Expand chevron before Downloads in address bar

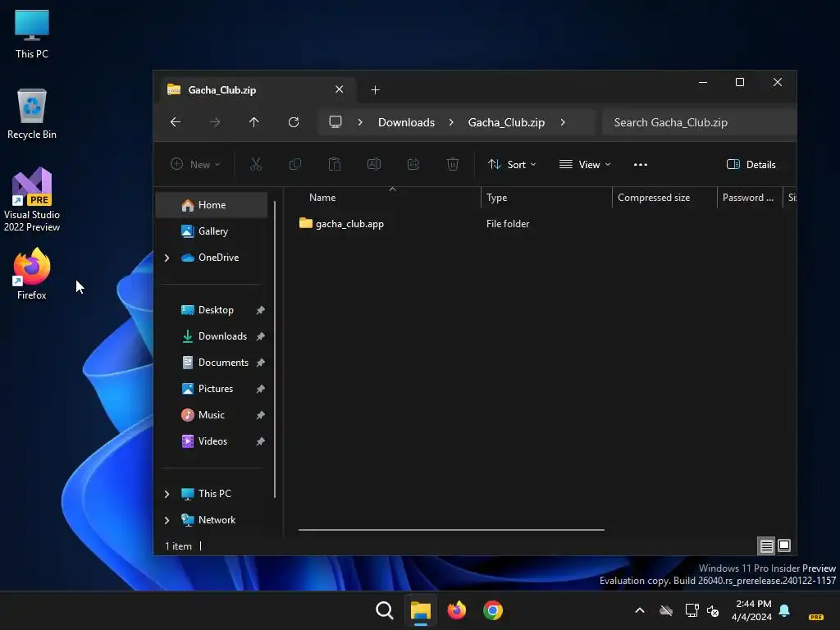coord(360,122)
